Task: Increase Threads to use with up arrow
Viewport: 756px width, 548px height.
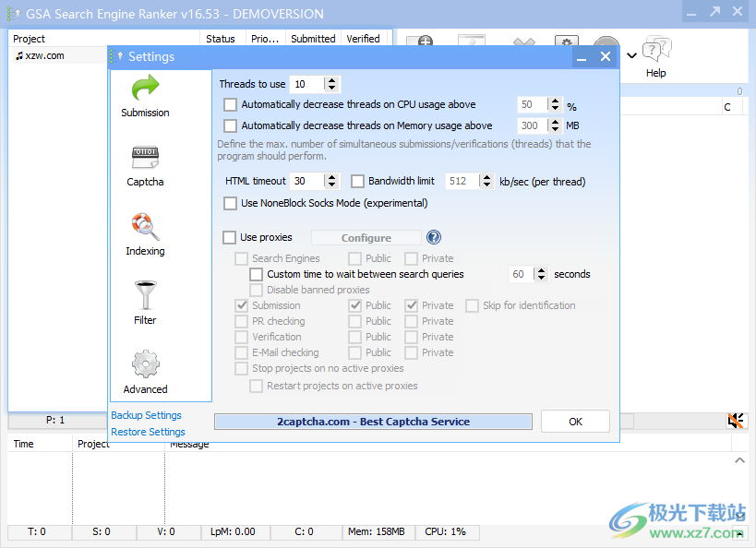Action: [x=331, y=80]
